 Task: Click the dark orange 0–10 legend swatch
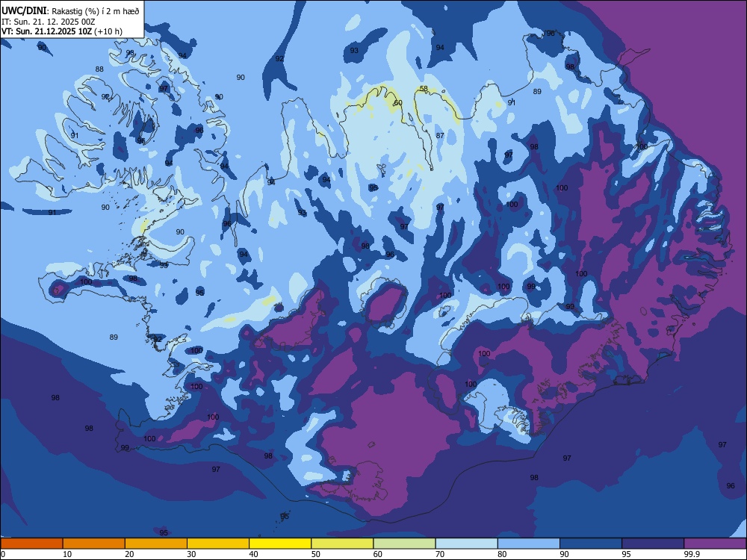31,544
